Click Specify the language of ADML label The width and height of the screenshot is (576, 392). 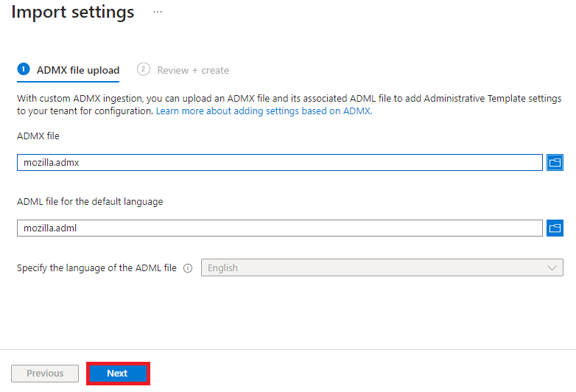pyautogui.click(x=96, y=268)
